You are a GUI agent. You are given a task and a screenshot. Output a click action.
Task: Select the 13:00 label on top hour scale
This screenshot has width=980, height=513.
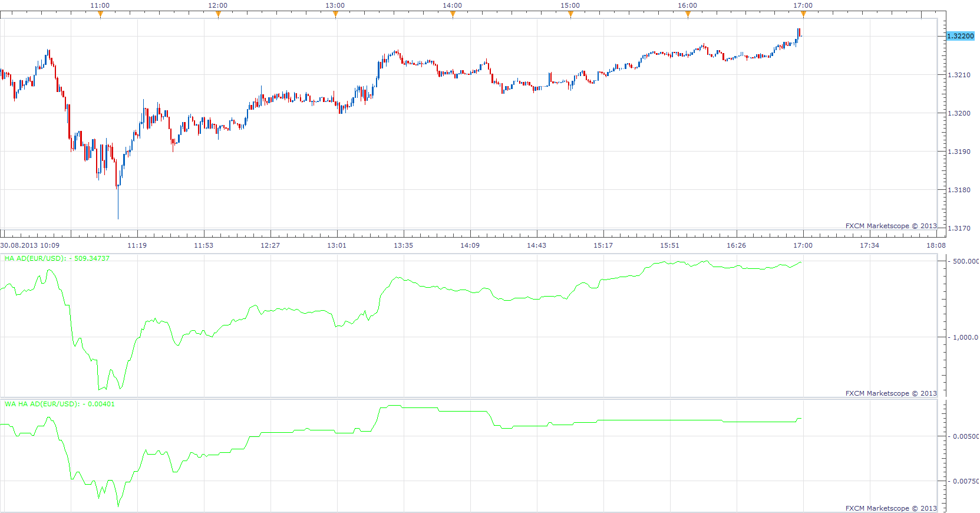335,5
